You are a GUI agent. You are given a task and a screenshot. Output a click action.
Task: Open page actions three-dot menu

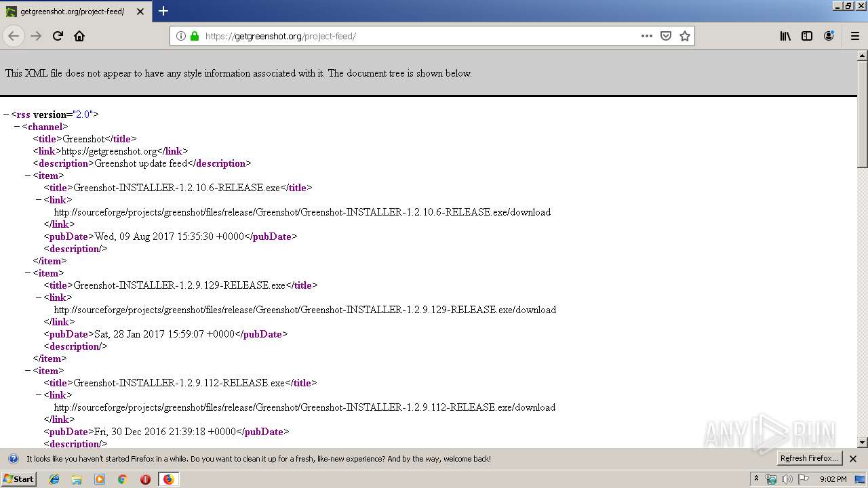coord(647,36)
